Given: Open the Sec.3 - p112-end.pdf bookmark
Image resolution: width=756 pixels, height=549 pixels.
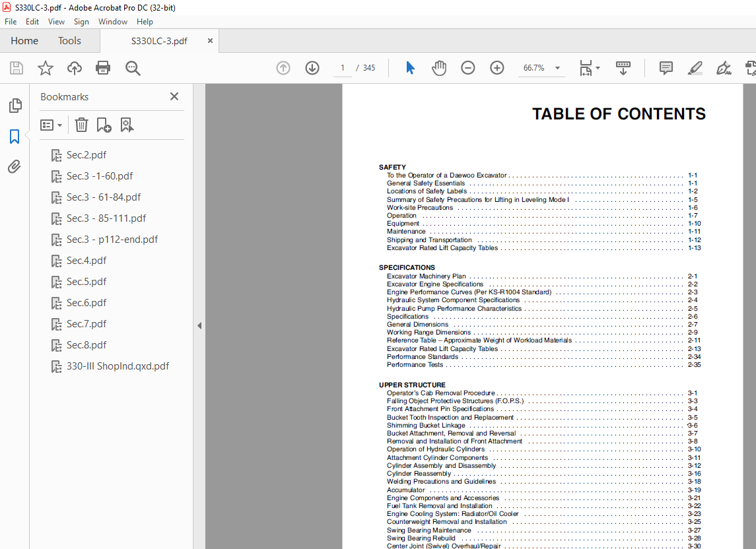Looking at the screenshot, I should click(112, 240).
